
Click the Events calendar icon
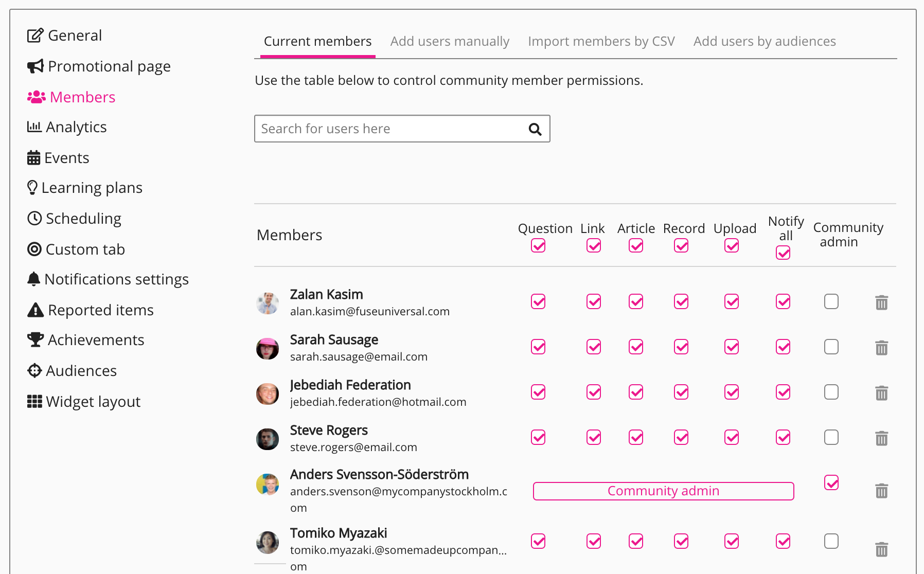(33, 158)
